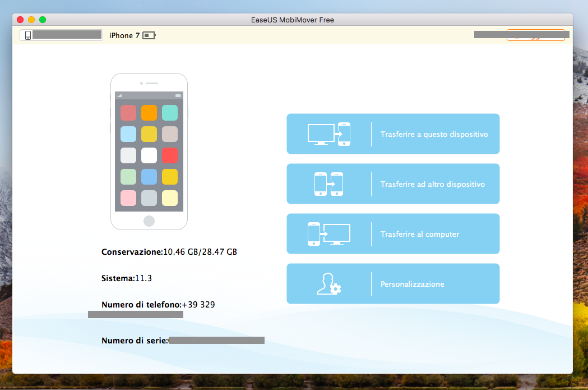This screenshot has height=390, width=588.
Task: Click the 'Conservazione' storage info text
Action: [169, 252]
